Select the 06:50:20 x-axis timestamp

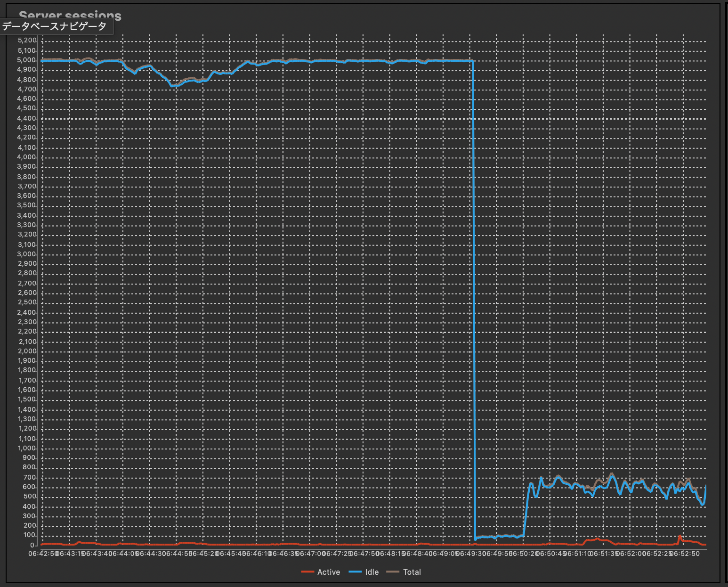[x=524, y=554]
